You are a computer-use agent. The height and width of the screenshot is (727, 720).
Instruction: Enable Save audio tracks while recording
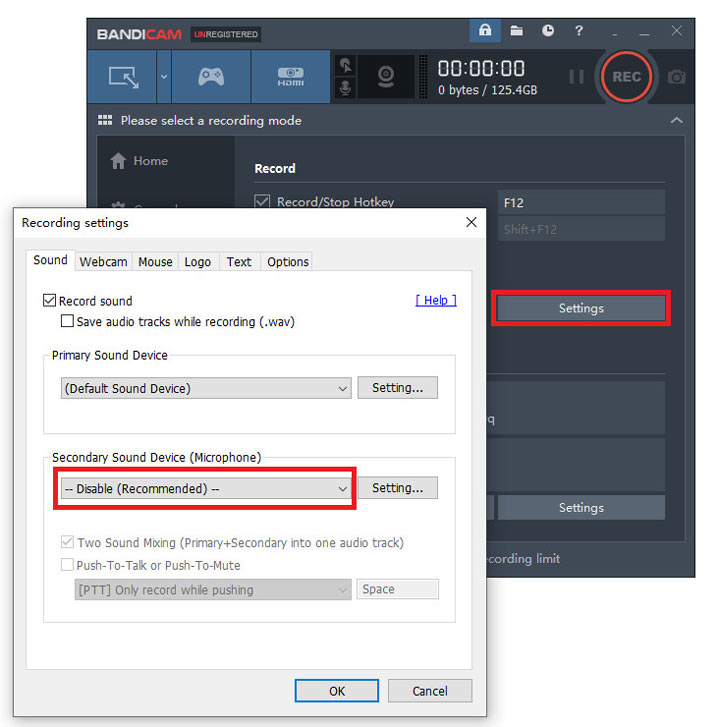click(68, 322)
